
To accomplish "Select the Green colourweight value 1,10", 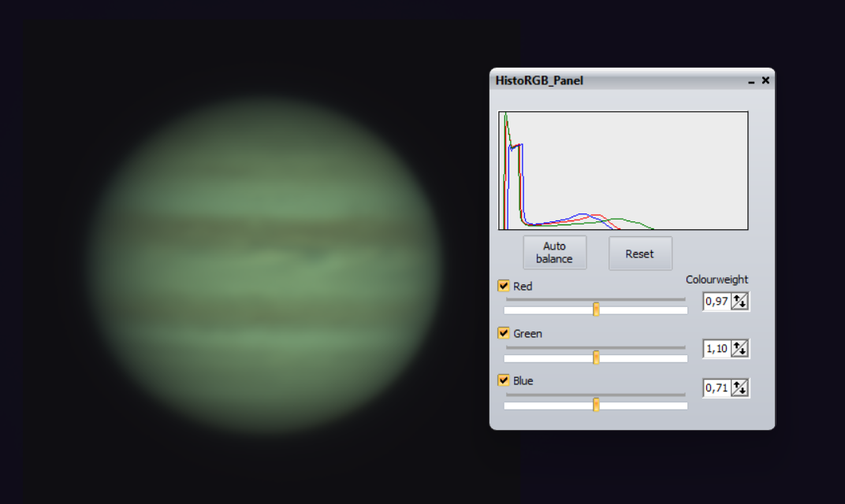I will 717,348.
